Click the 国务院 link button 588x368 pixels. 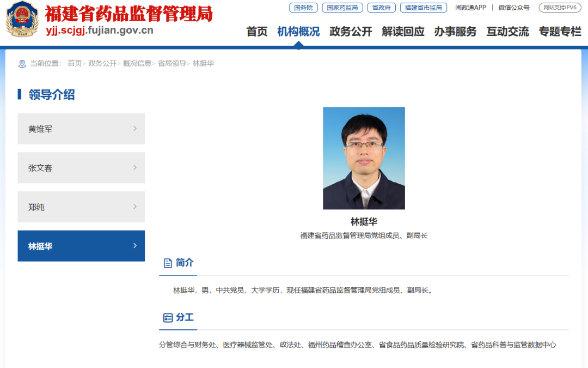[x=303, y=8]
